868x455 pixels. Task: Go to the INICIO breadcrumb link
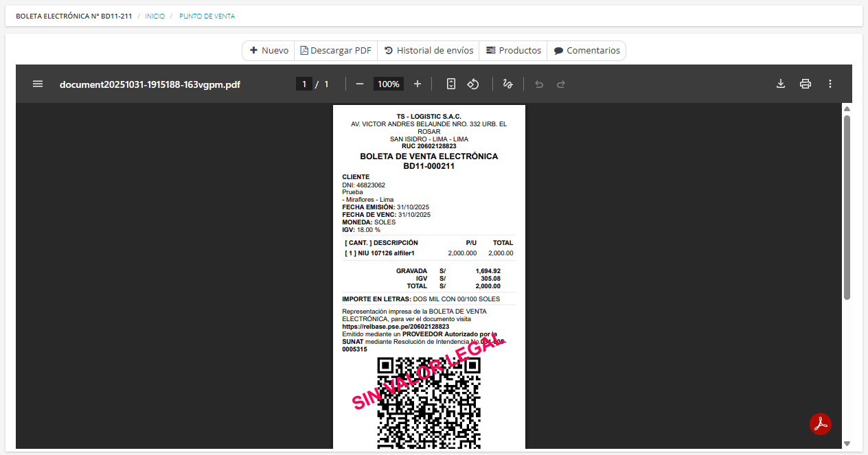pyautogui.click(x=155, y=16)
